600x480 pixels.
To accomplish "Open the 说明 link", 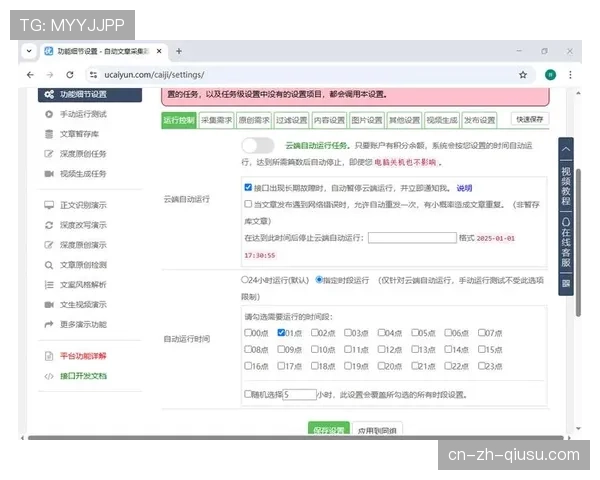I will coord(464,188).
